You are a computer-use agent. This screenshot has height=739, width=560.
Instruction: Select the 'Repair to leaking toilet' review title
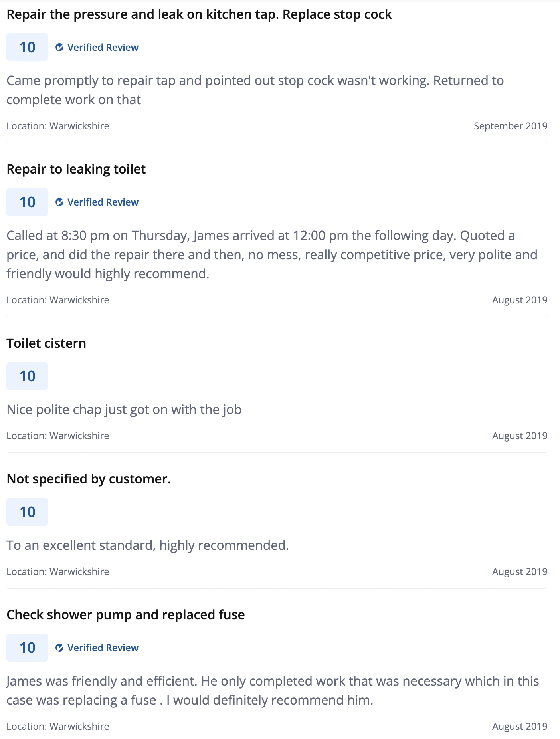tap(76, 169)
